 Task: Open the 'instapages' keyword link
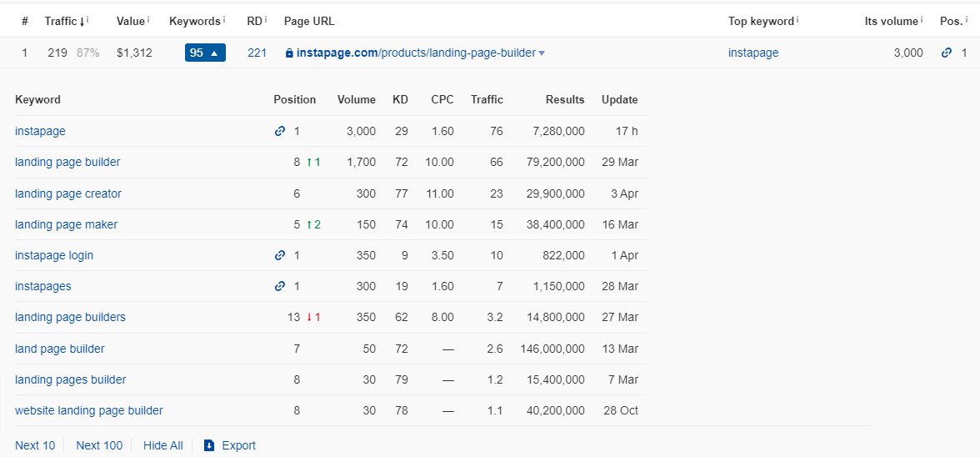(x=43, y=286)
